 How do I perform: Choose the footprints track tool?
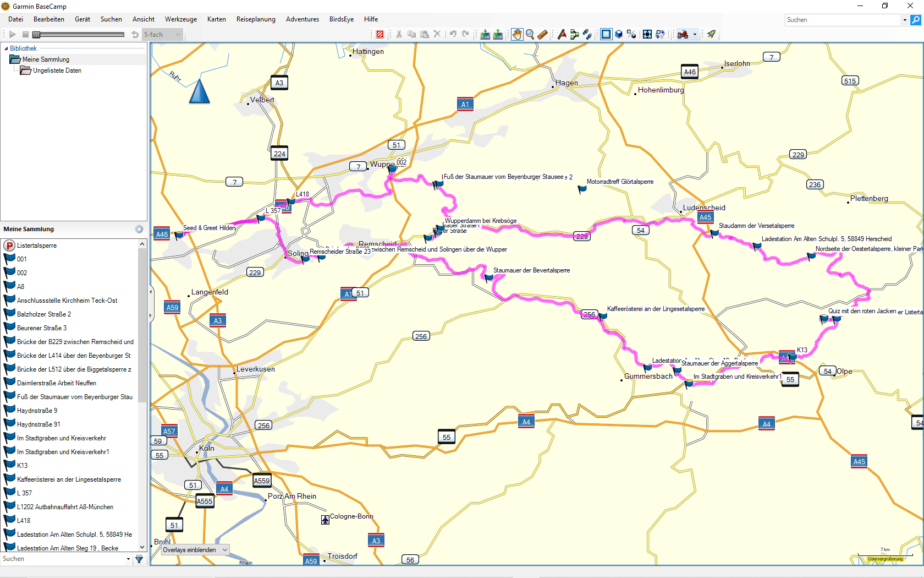click(x=587, y=34)
